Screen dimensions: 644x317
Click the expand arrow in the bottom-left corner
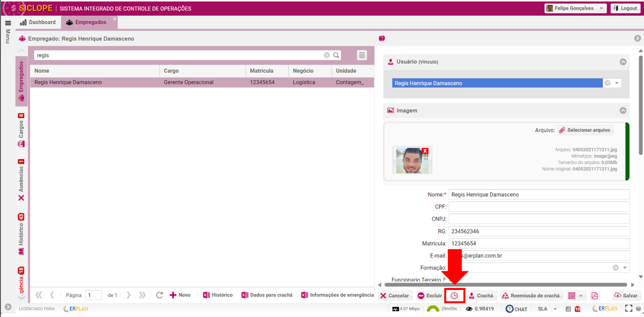point(8,307)
